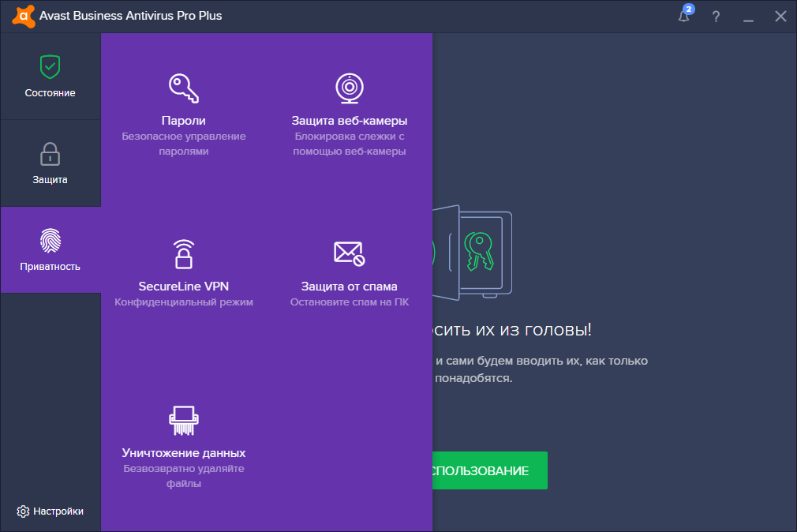Click 'Конфиденциальный режим' description
The image size is (797, 532).
(x=184, y=302)
